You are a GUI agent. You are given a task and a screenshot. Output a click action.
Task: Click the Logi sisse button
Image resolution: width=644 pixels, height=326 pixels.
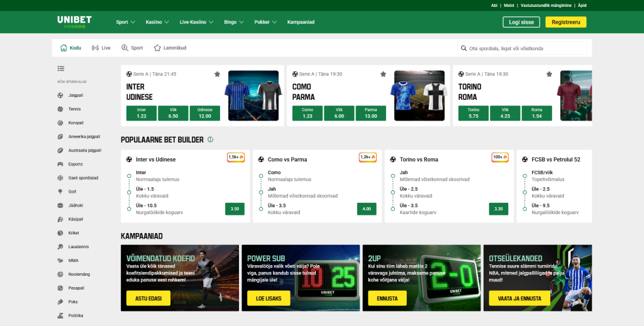click(x=521, y=22)
